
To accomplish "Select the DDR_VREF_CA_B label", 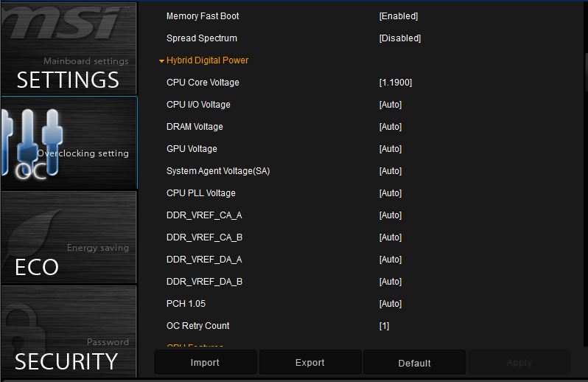I will click(x=204, y=237).
